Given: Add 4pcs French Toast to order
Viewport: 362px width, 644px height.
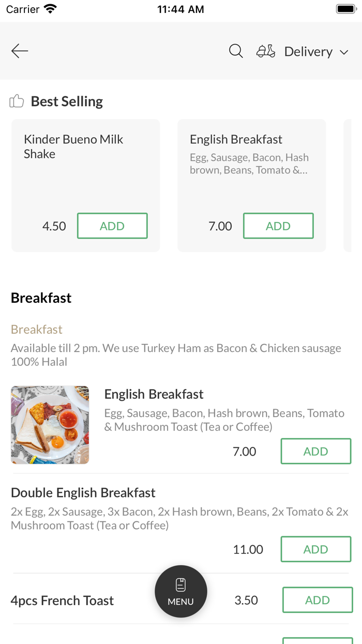Looking at the screenshot, I should (317, 599).
